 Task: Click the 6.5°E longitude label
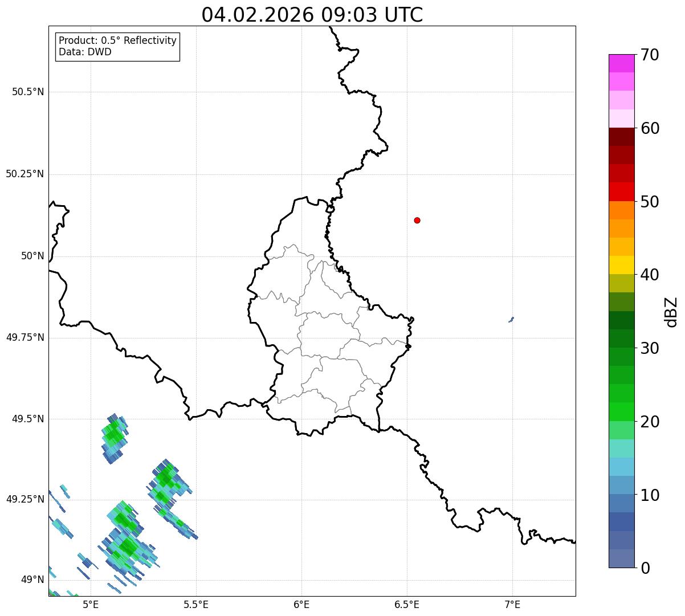click(407, 605)
